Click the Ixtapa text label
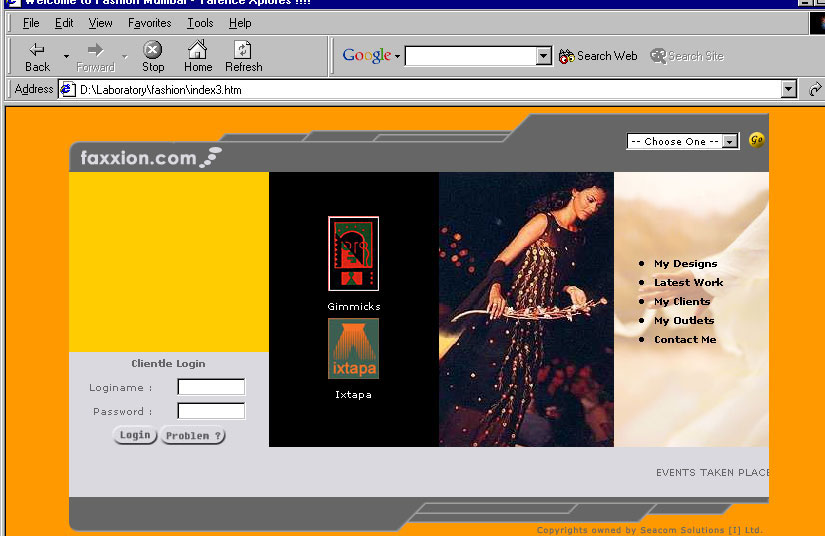This screenshot has height=536, width=825. (353, 395)
